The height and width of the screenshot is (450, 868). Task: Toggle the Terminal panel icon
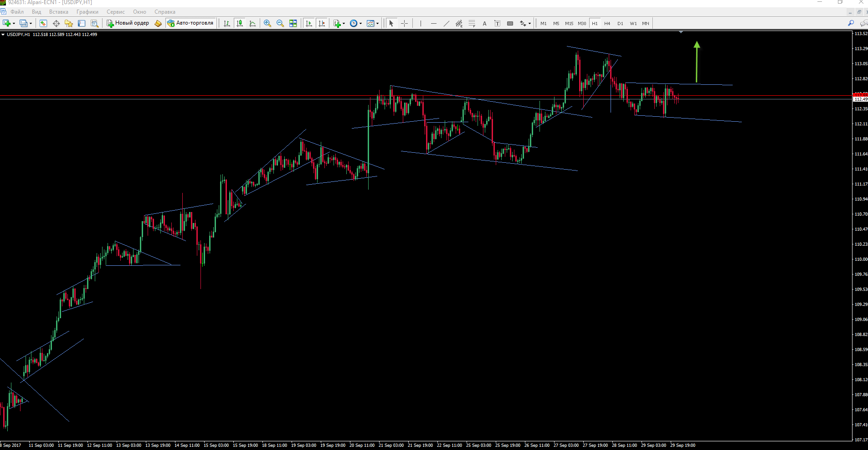coord(82,23)
